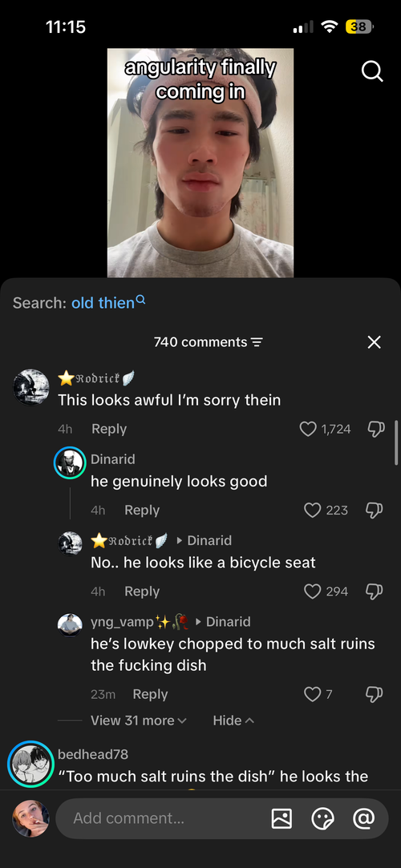Image resolution: width=401 pixels, height=868 pixels.
Task: Tap the search magnifier icon above the video
Action: (x=371, y=71)
